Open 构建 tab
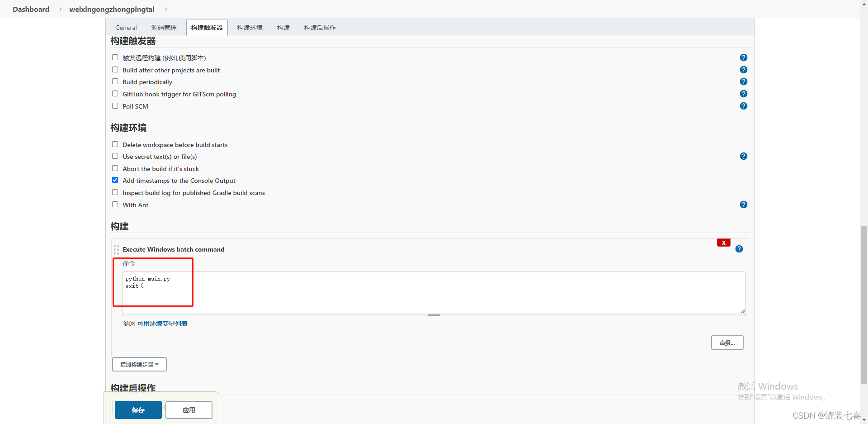The image size is (868, 424). pyautogui.click(x=283, y=28)
